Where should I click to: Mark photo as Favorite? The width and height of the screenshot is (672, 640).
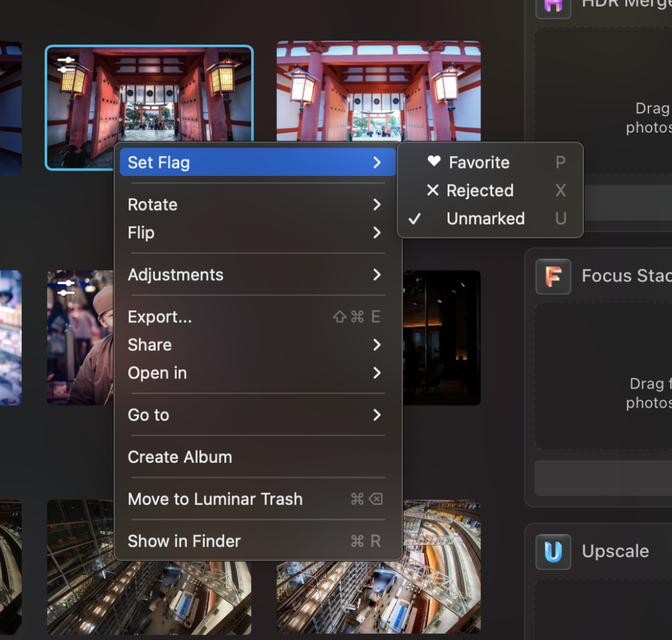click(490, 163)
